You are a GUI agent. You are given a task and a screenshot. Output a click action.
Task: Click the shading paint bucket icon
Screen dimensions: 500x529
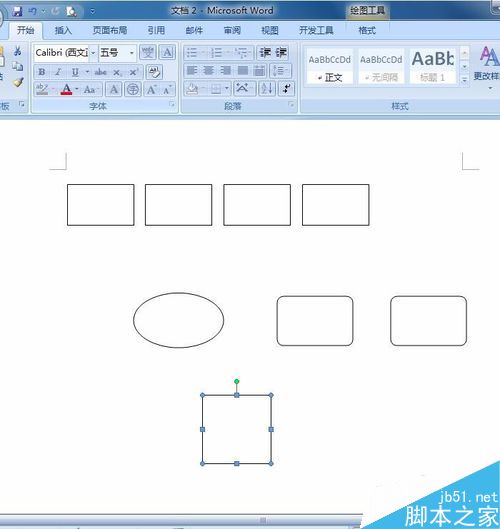(x=192, y=89)
